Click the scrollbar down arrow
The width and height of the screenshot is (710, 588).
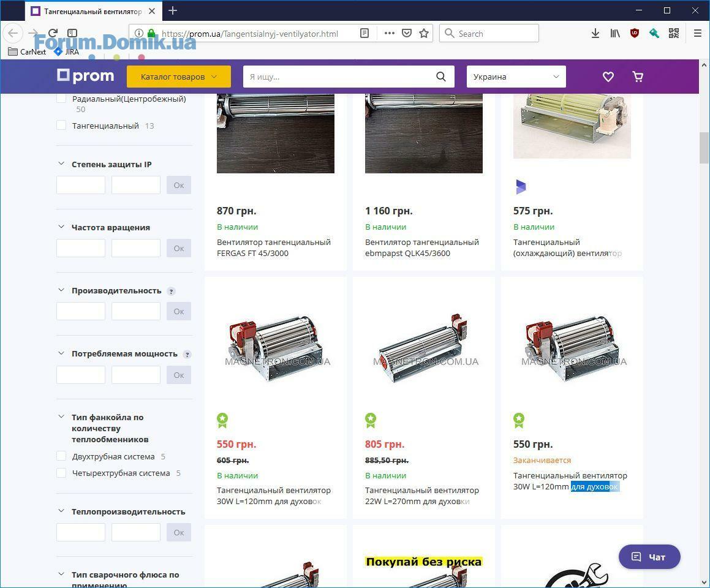[x=704, y=582]
